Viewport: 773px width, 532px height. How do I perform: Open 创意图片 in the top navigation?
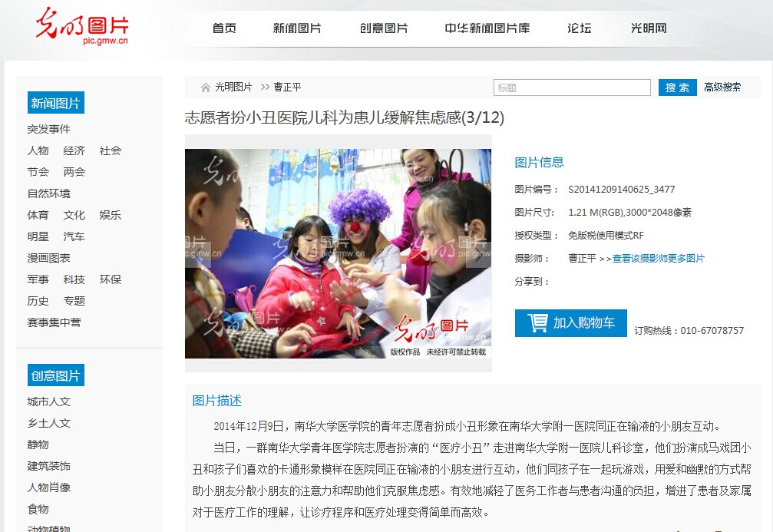click(x=384, y=28)
